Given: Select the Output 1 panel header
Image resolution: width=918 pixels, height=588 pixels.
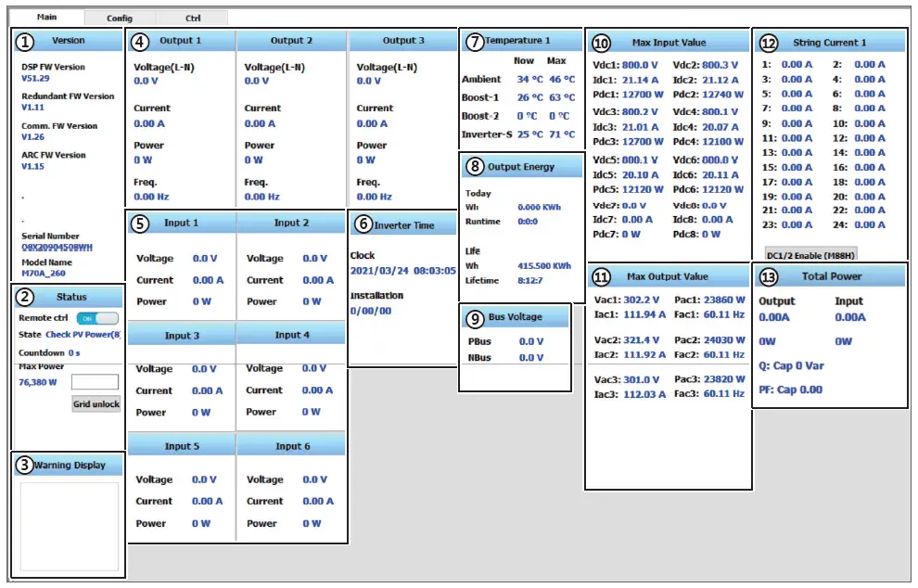Looking at the screenshot, I should pos(180,41).
